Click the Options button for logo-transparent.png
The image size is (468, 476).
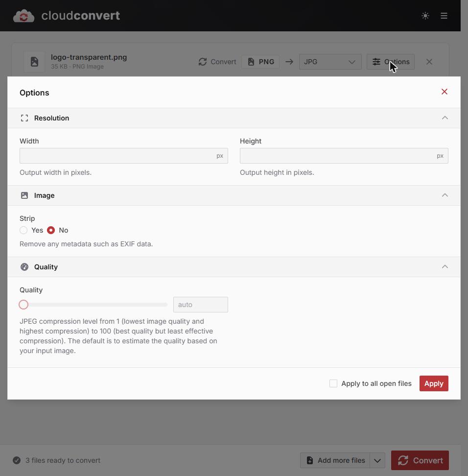coord(390,62)
